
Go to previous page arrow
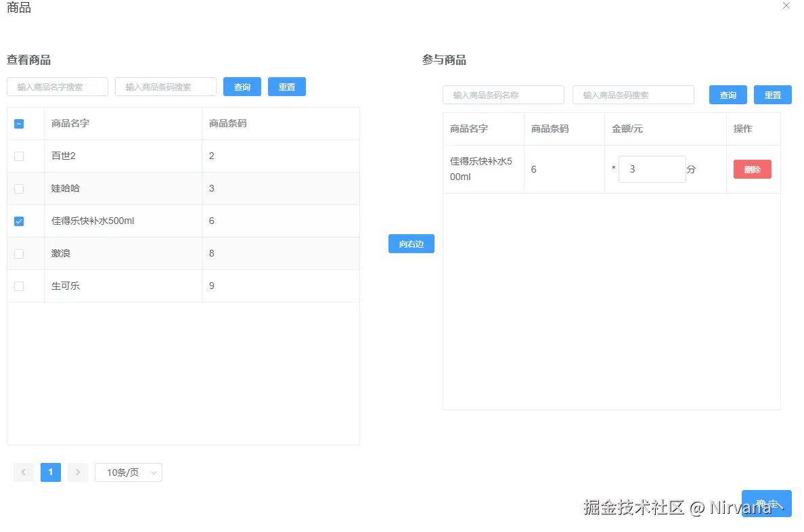tap(24, 472)
